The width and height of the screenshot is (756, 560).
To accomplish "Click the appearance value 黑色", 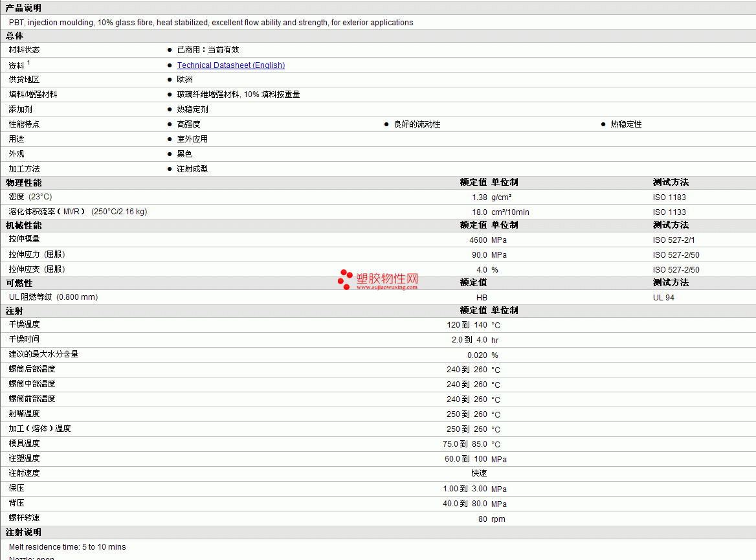I will (184, 154).
